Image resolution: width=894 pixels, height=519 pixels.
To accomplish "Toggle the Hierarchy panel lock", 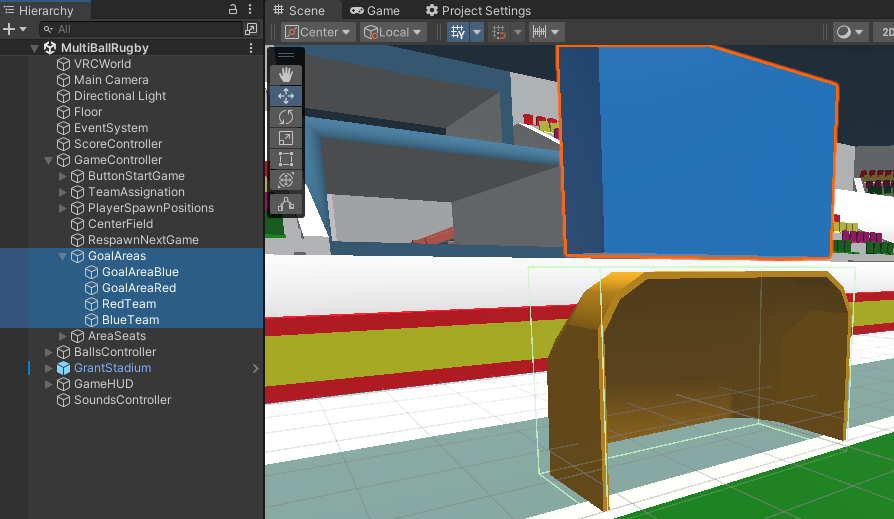I will [x=233, y=10].
